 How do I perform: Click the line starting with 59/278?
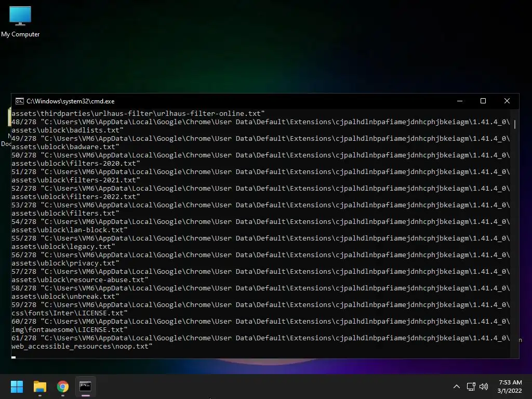coord(261,304)
